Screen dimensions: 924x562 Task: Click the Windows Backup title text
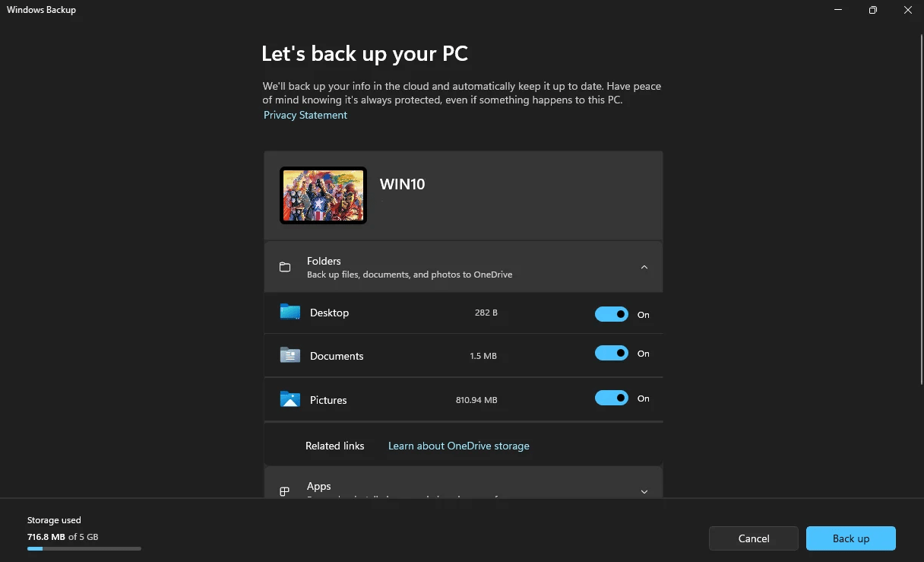pyautogui.click(x=42, y=10)
